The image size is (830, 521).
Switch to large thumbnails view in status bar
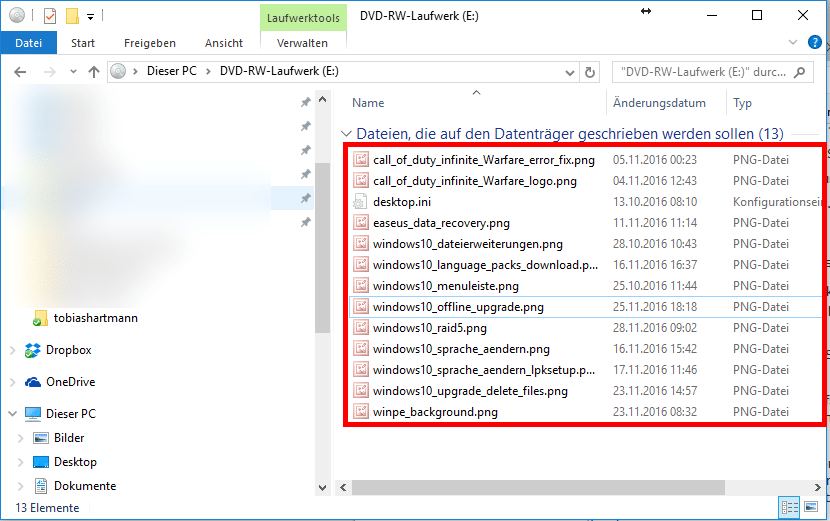coord(811,507)
